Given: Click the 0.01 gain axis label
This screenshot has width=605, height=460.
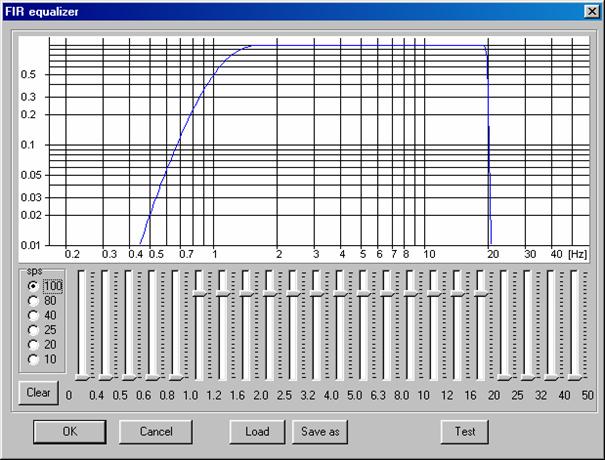Looking at the screenshot, I should [x=30, y=245].
